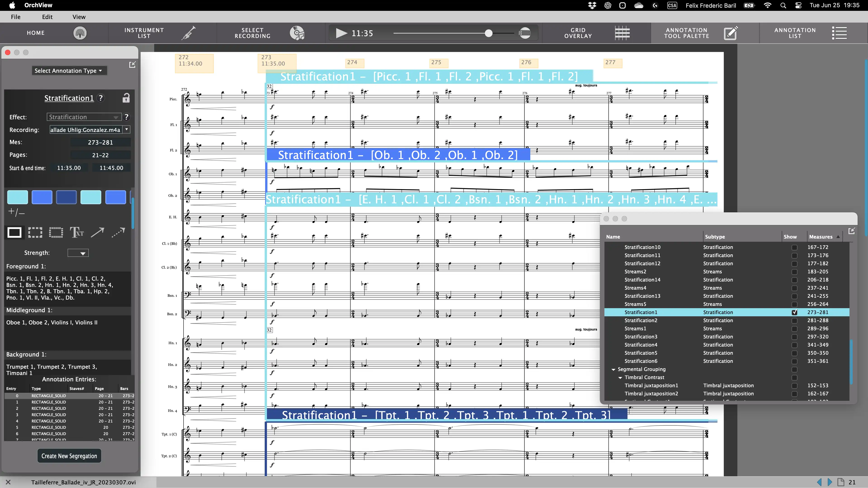Image resolution: width=868 pixels, height=488 pixels.
Task: Click the Dropbox menu bar icon
Action: pyautogui.click(x=592, y=5)
